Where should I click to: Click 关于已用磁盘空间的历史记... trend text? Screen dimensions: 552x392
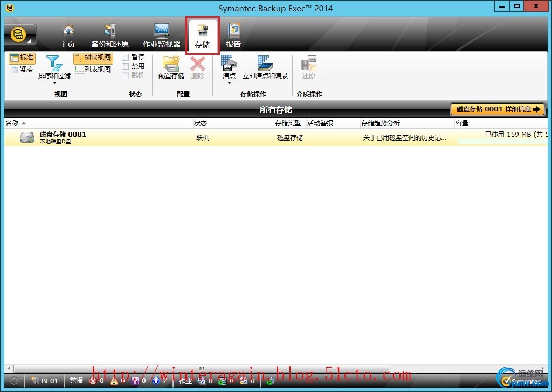[404, 138]
